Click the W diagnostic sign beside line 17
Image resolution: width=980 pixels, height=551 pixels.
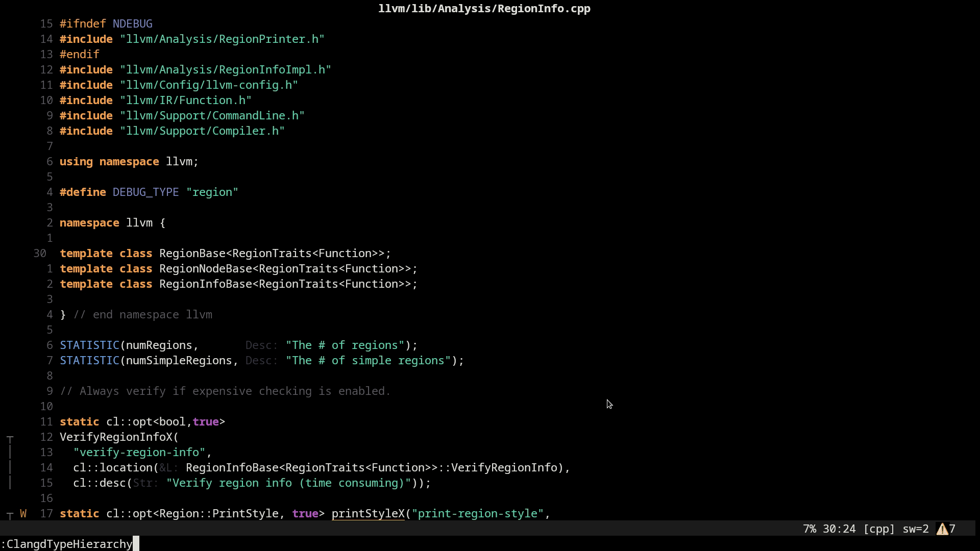[23, 514]
